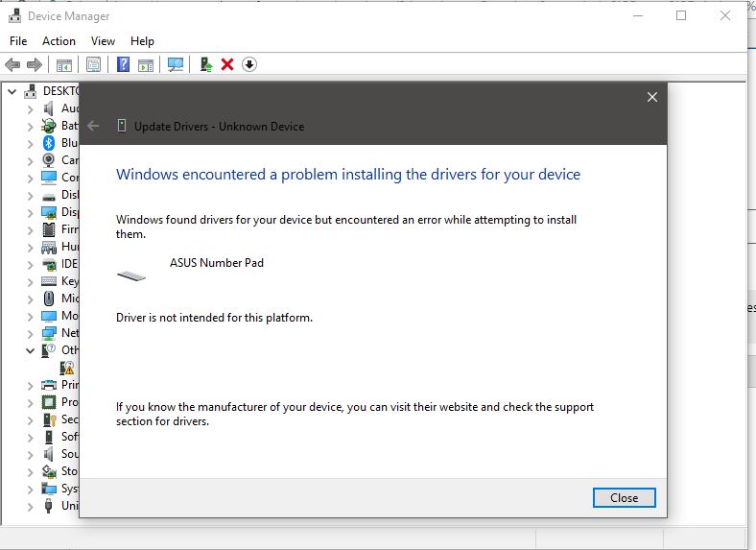Select the Security devices icon
756x550 pixels.
[49, 419]
